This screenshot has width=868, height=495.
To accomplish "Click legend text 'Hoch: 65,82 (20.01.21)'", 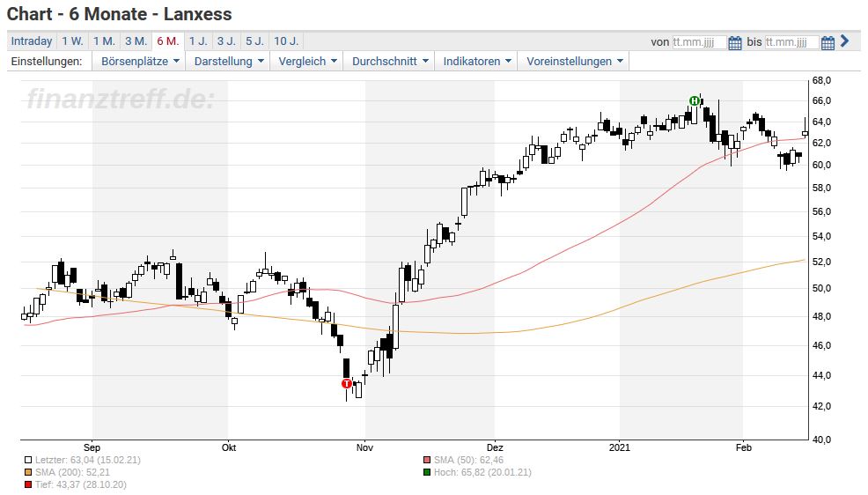I will [482, 472].
